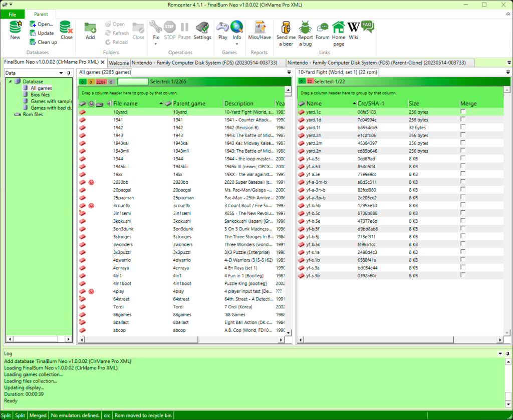
Task: Pin the Data panel
Action: [x=68, y=73]
